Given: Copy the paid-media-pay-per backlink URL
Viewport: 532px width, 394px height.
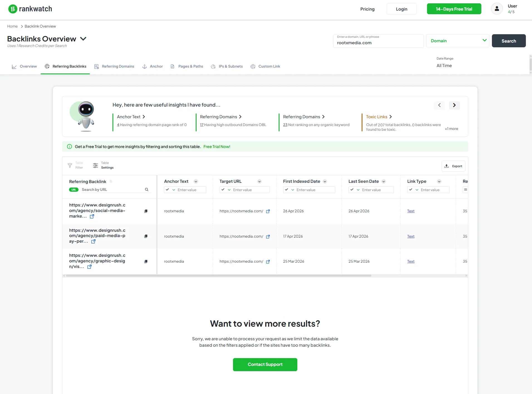Looking at the screenshot, I should pos(146,236).
